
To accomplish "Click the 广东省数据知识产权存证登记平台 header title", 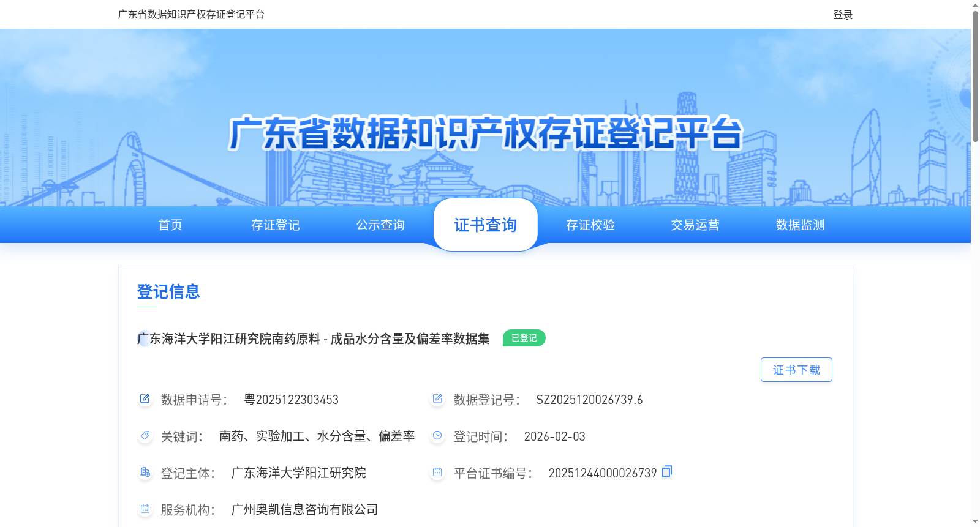I will point(191,14).
